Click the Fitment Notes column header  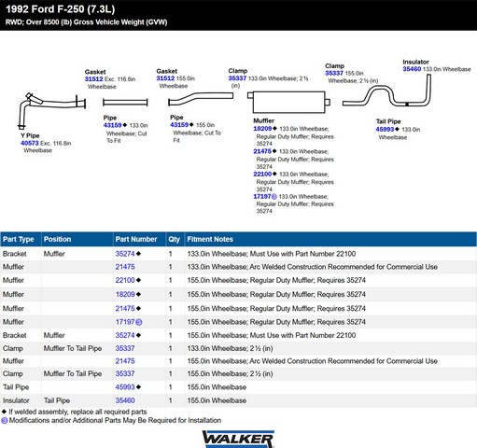click(210, 239)
